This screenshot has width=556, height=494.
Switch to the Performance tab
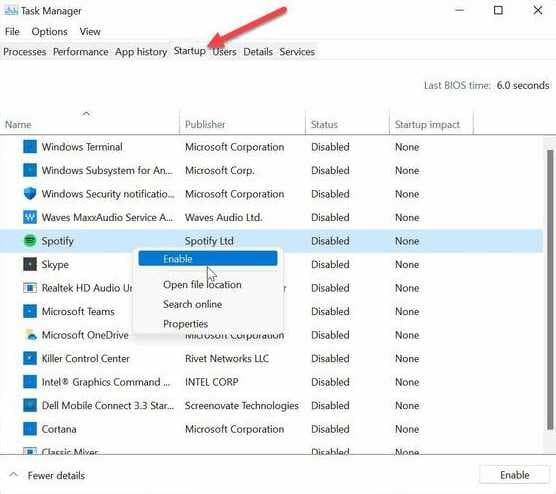coord(80,52)
